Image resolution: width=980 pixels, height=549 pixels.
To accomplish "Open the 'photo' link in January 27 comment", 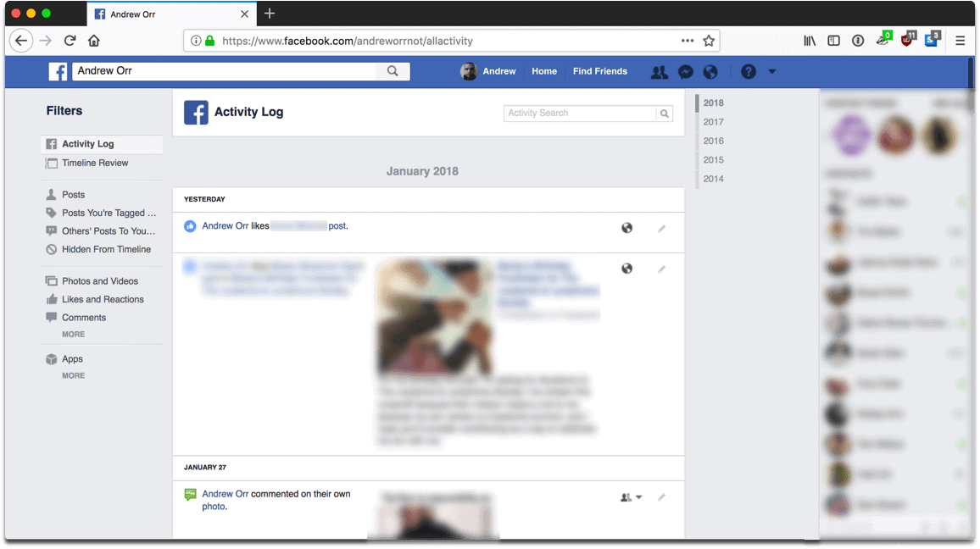I will [x=213, y=507].
